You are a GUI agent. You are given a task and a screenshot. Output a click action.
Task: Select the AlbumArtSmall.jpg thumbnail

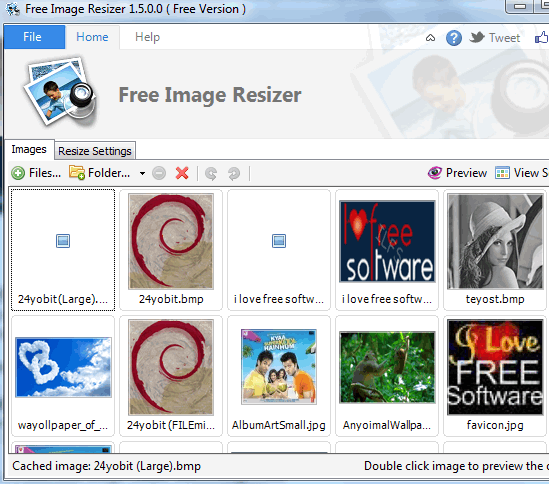pos(279,376)
